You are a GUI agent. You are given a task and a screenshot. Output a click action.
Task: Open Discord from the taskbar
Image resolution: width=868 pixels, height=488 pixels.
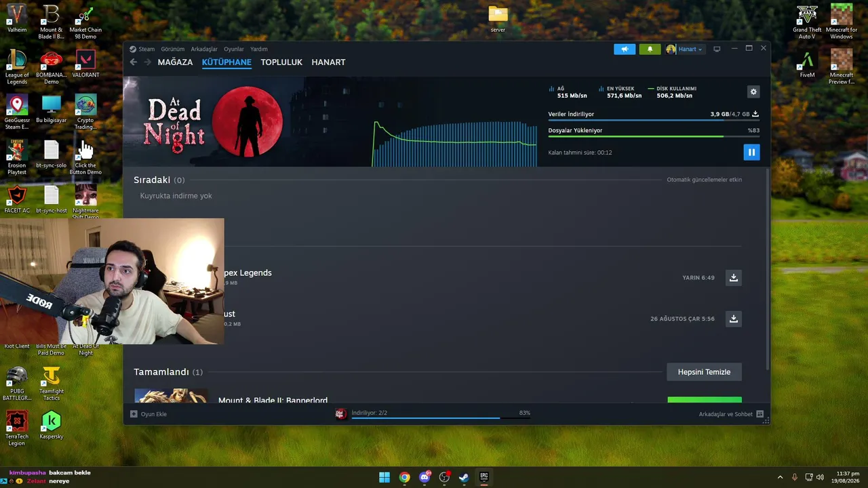point(425,477)
